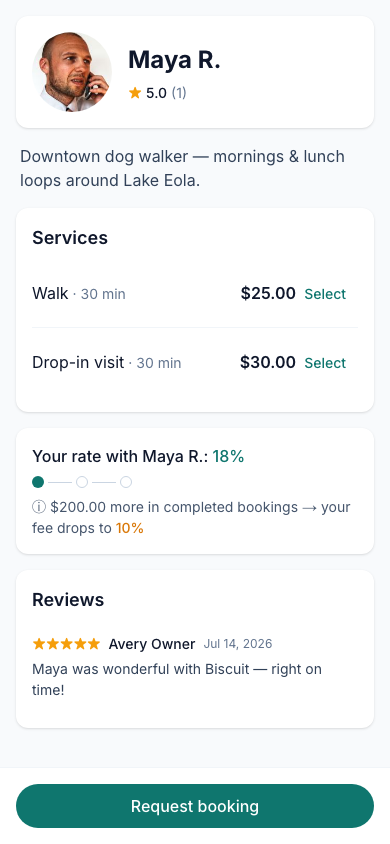
Task: Click the filled green first tier dot
Action: 38,482
